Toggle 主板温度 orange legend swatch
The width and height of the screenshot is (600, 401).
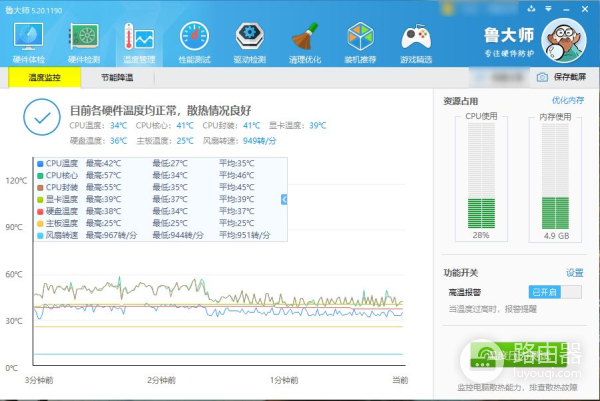pos(40,223)
